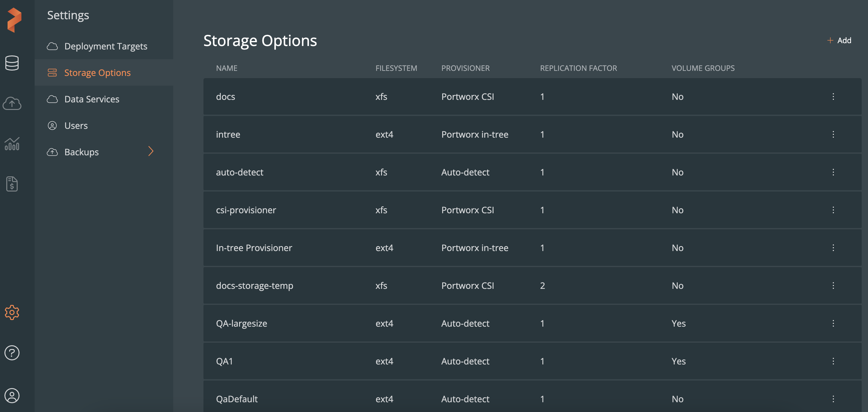Open the billing document icon in sidebar

(12, 184)
